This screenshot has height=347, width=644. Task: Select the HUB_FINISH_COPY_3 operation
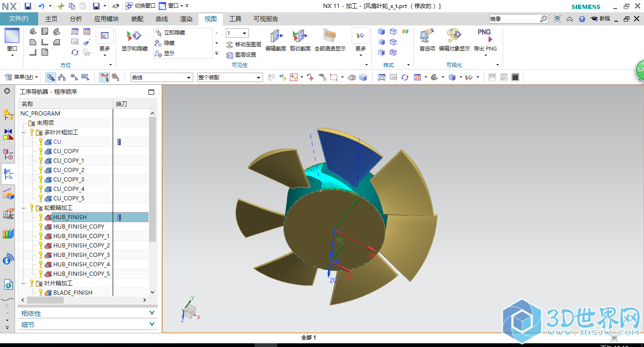pyautogui.click(x=81, y=255)
